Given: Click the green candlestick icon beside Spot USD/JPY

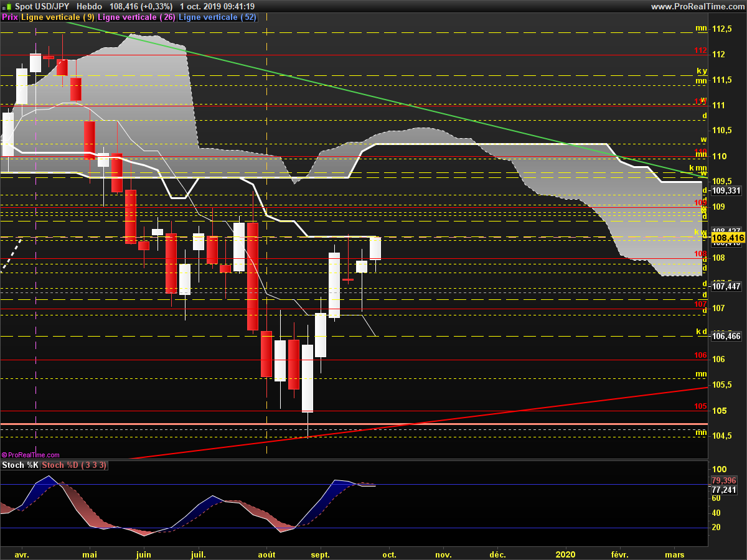Looking at the screenshot, I should [x=6, y=6].
